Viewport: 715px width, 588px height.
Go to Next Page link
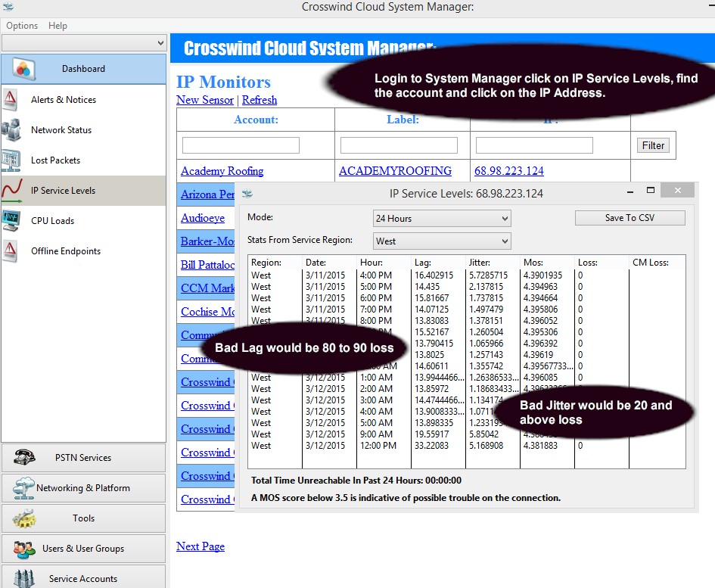click(201, 546)
